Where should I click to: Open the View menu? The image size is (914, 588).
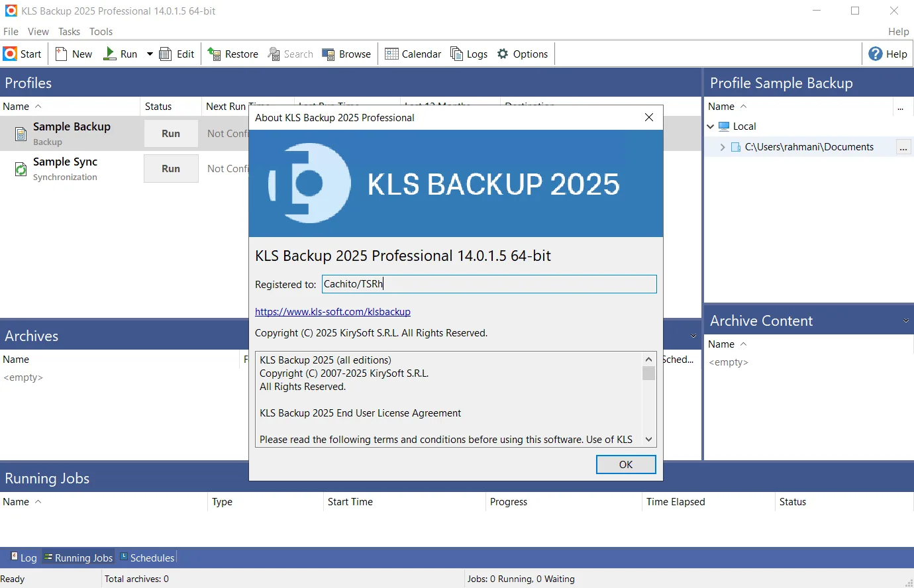pos(38,31)
